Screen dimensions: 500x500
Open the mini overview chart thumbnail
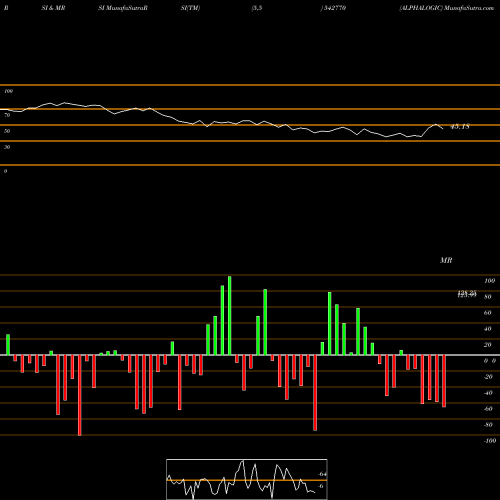247,479
